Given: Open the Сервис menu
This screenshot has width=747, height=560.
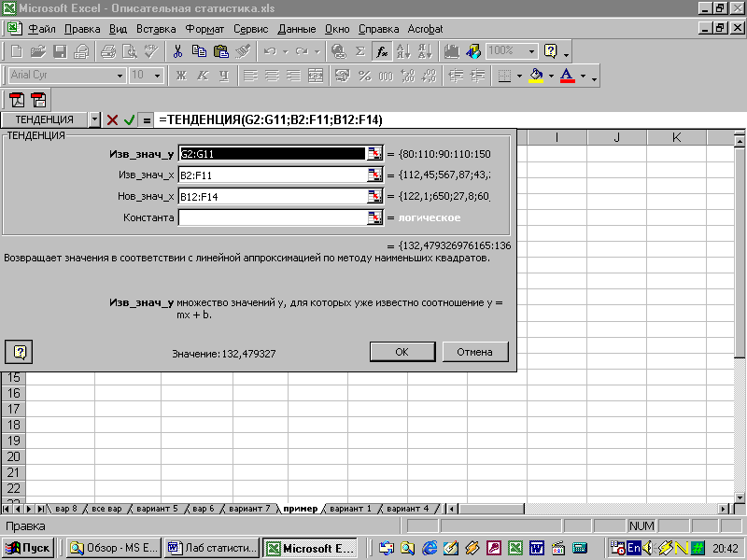Looking at the screenshot, I should 250,29.
